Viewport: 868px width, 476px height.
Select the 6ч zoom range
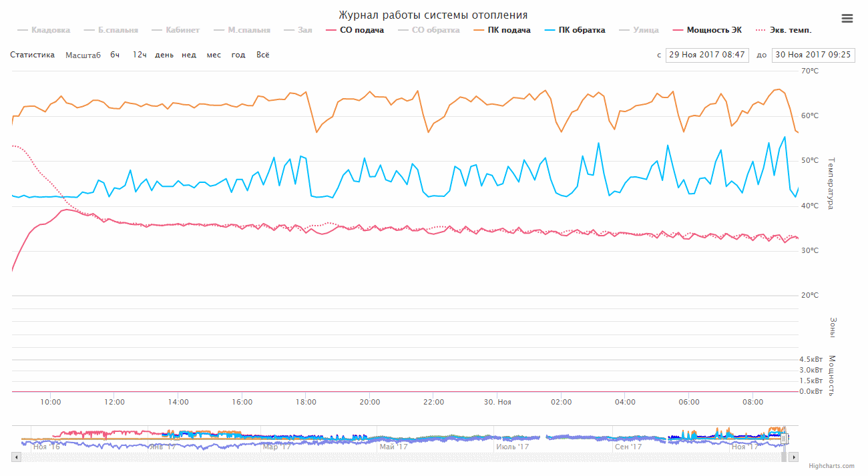tap(116, 55)
